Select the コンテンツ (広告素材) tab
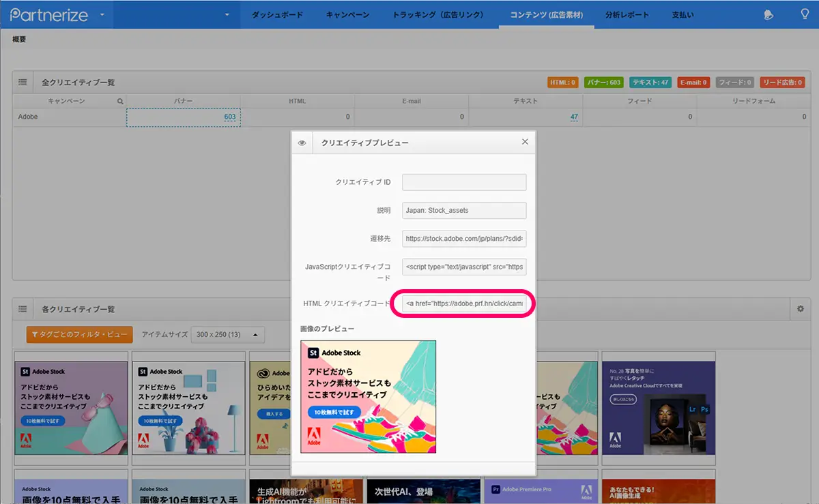Image resolution: width=819 pixels, height=504 pixels. pos(547,14)
